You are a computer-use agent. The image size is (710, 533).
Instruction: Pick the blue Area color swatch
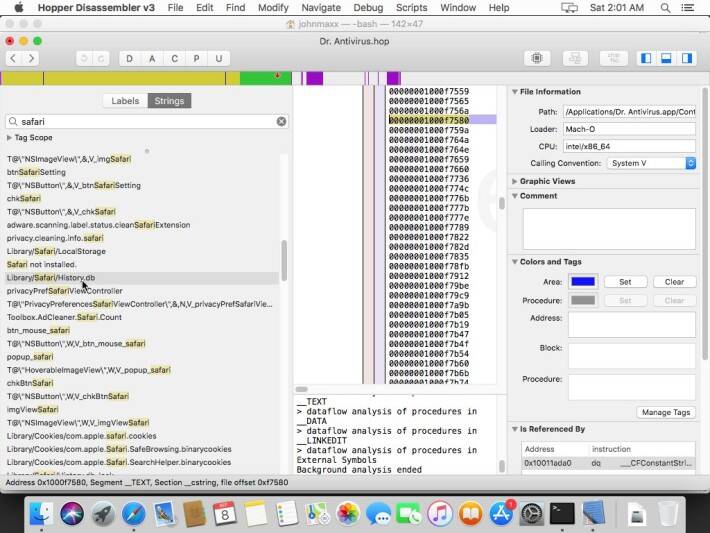[x=583, y=282]
